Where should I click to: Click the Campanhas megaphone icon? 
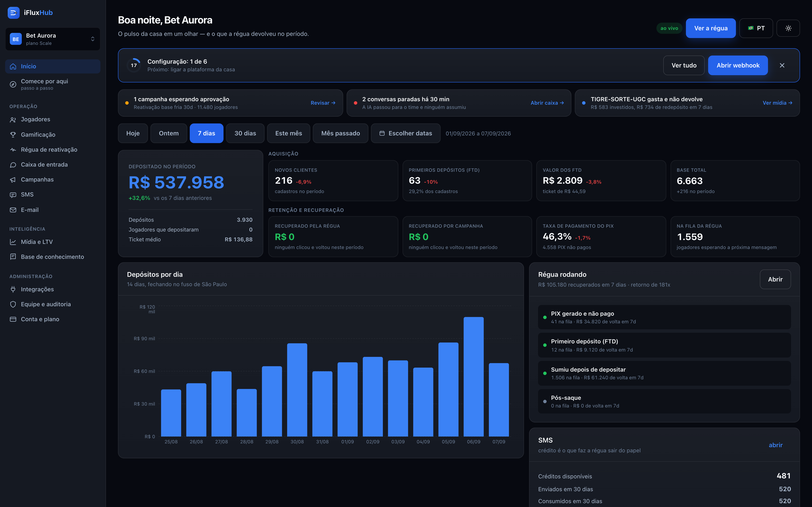(x=13, y=180)
